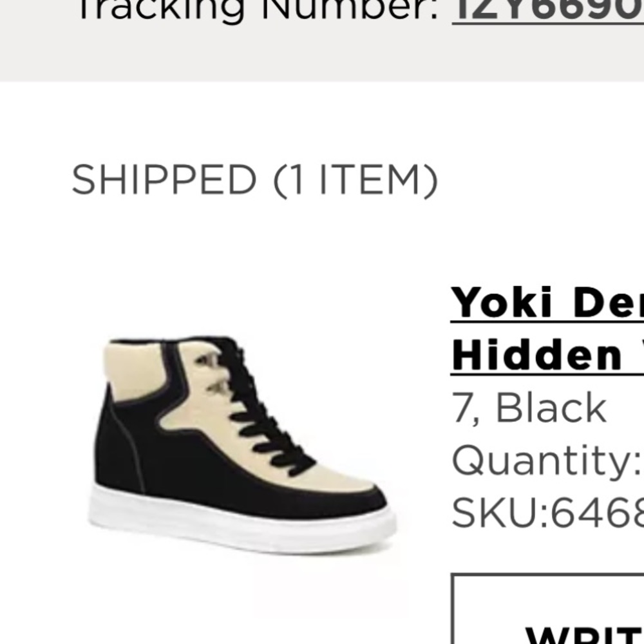This screenshot has height=644, width=644.
Task: Click the word 'Black' in the item details
Action: click(x=551, y=407)
